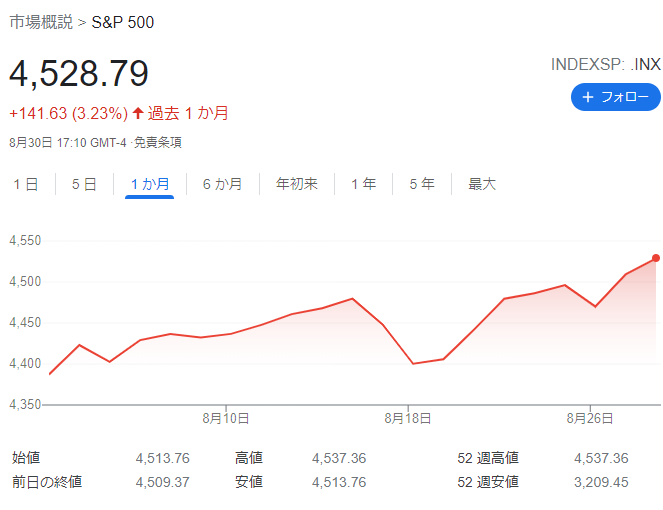Click the 8月26日 axis date label
This screenshot has width=663, height=510.
click(x=590, y=419)
